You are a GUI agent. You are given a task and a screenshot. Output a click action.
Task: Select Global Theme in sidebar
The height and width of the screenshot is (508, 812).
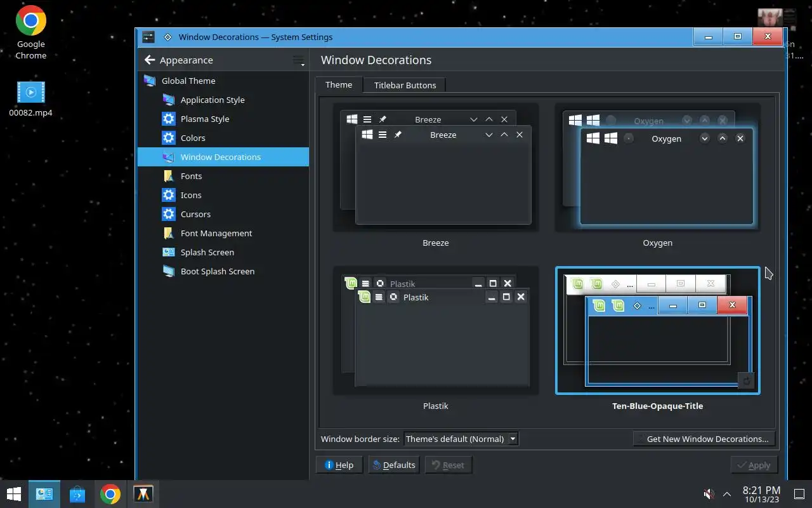223,81
